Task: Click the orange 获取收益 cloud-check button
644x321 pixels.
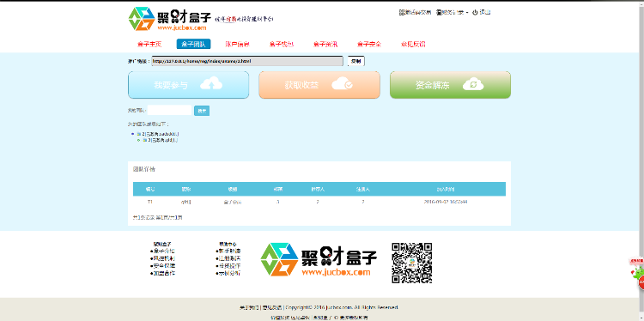Action: [x=319, y=85]
